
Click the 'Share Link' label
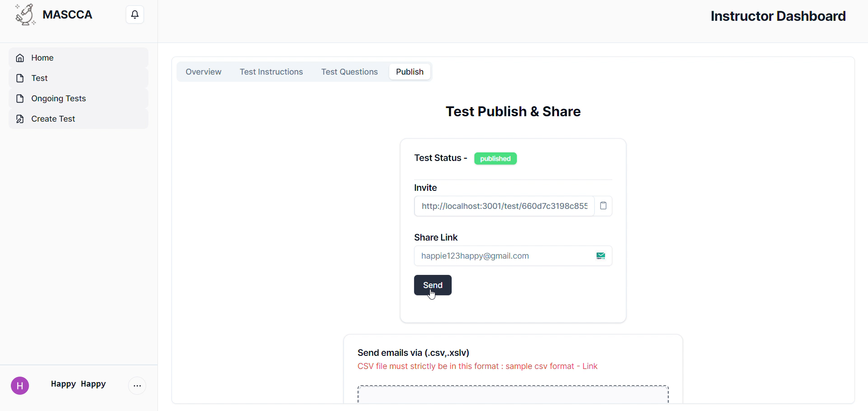[x=436, y=237]
